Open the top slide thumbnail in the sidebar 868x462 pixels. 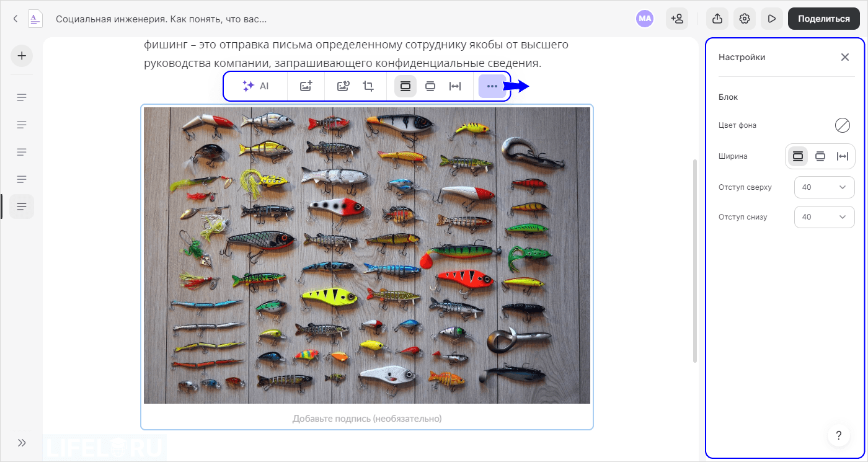[22, 97]
